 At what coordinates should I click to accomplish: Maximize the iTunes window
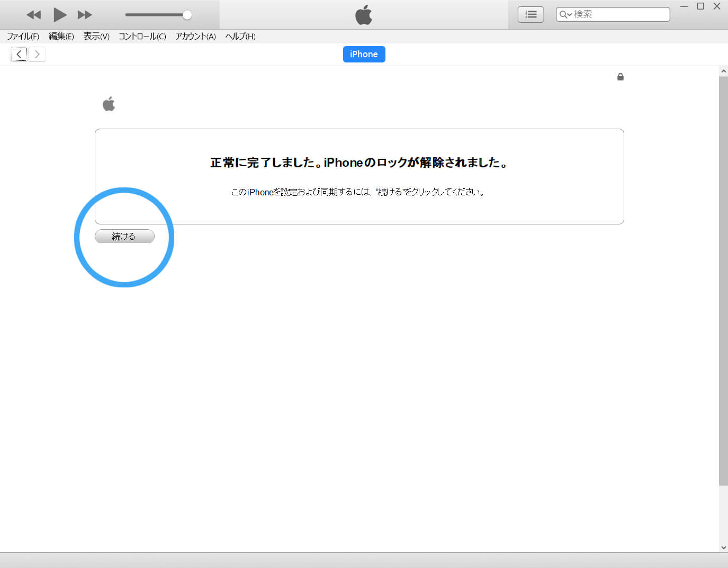(700, 6)
